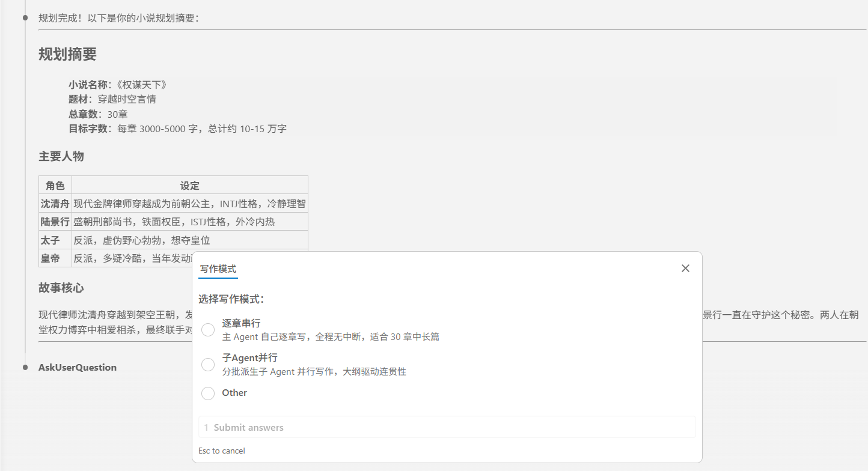Click the 目标字数 line

pos(177,129)
